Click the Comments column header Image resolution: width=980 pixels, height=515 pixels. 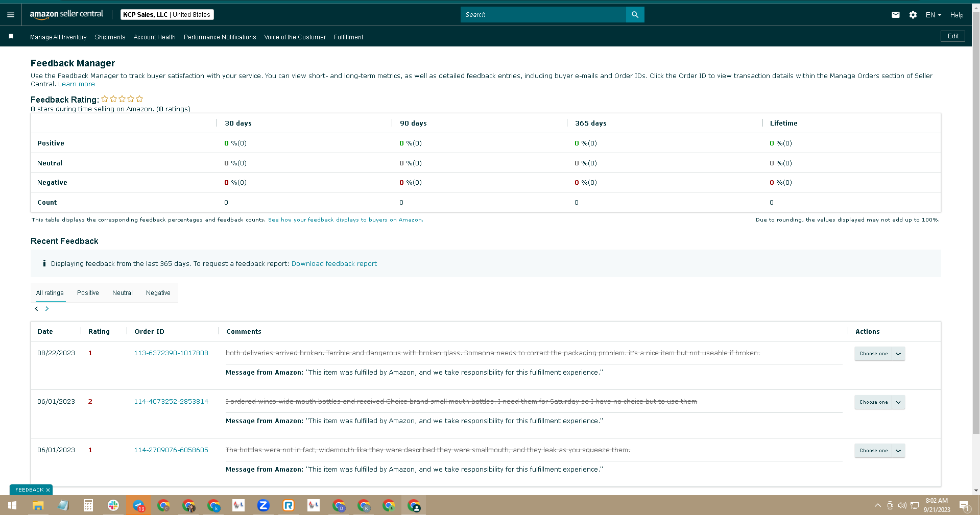click(244, 332)
